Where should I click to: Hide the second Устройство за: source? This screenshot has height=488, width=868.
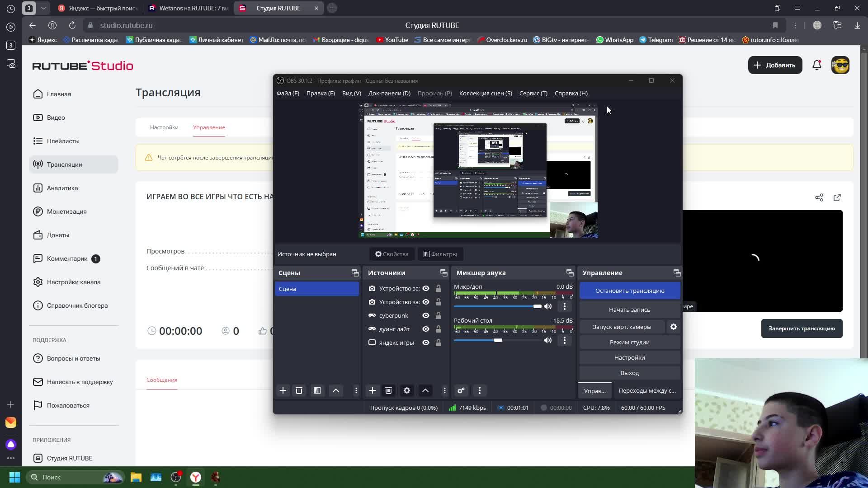pos(426,302)
